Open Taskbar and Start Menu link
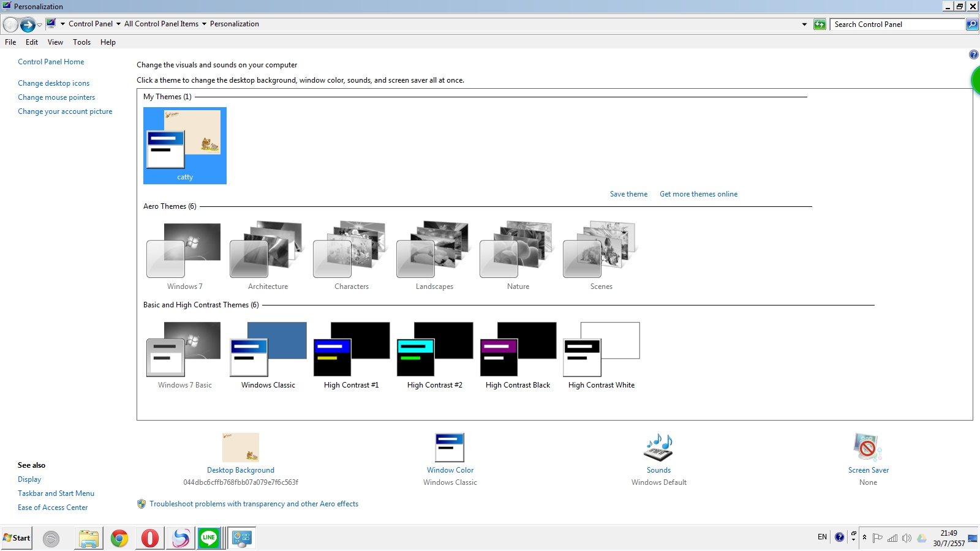Screen dimensions: 980x551 tap(56, 493)
